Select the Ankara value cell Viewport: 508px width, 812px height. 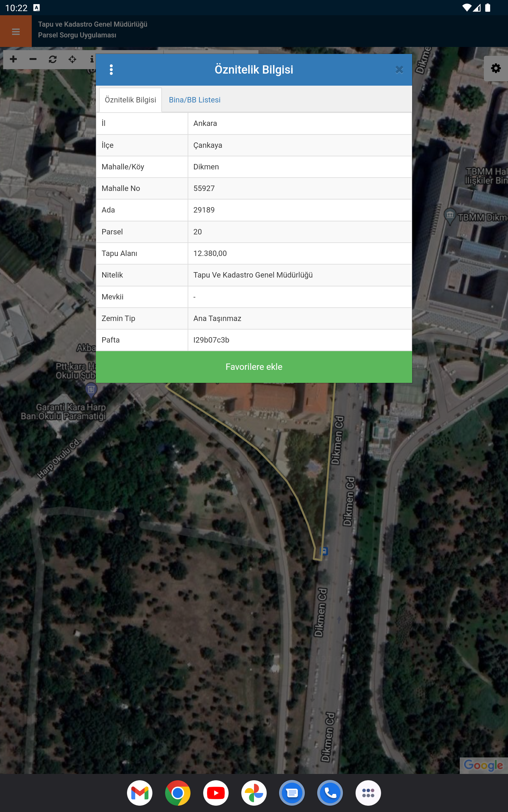[x=300, y=123]
